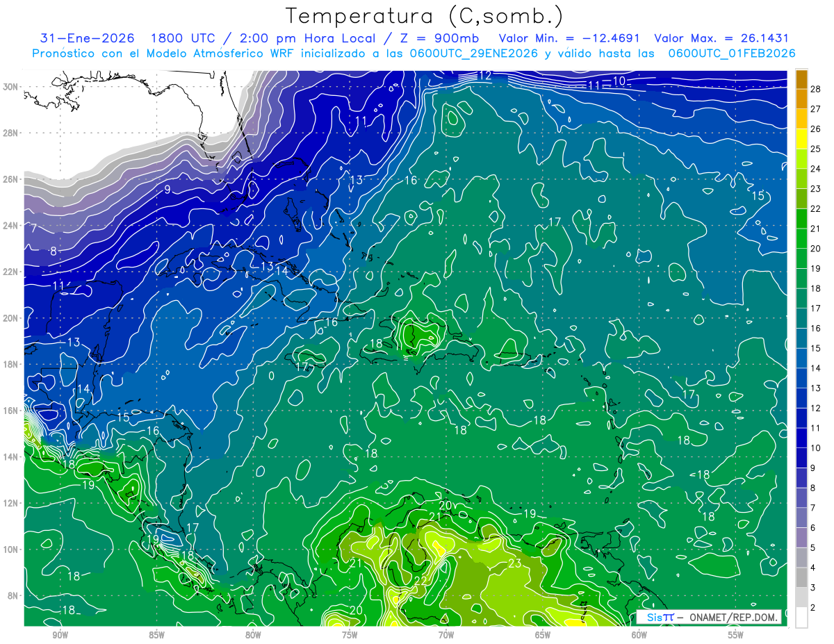The width and height of the screenshot is (834, 644).
Task: Click the "Valor Min. = -12.4691" readout
Action: pos(570,38)
